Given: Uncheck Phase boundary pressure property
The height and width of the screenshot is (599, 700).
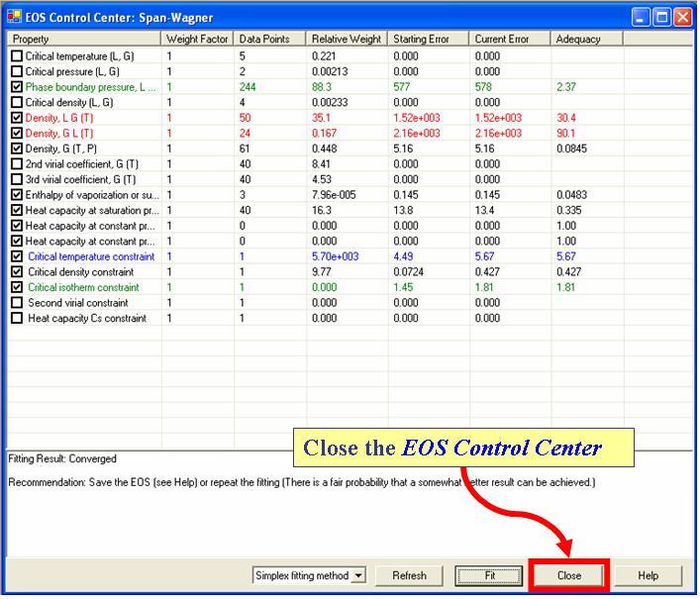Looking at the screenshot, I should tap(17, 87).
